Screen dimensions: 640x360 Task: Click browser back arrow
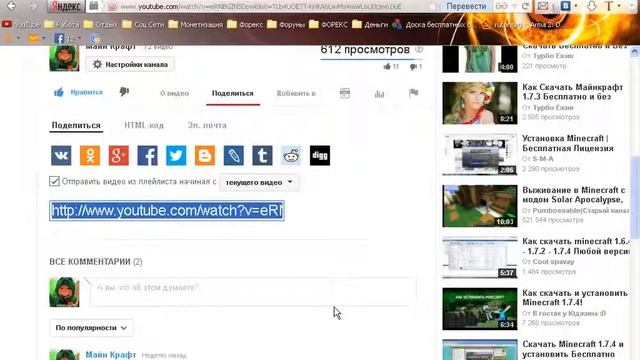point(11,6)
